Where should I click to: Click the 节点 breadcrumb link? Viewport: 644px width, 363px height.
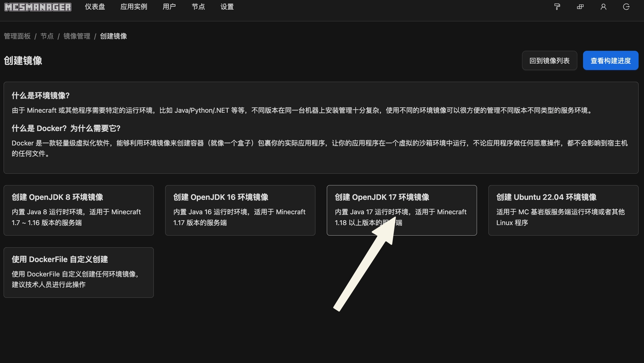click(x=47, y=36)
